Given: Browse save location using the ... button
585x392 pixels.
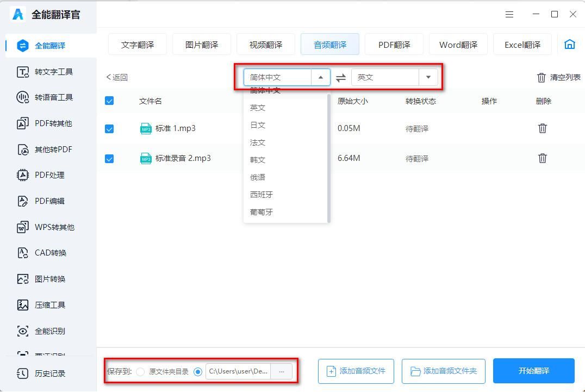Looking at the screenshot, I should point(282,371).
